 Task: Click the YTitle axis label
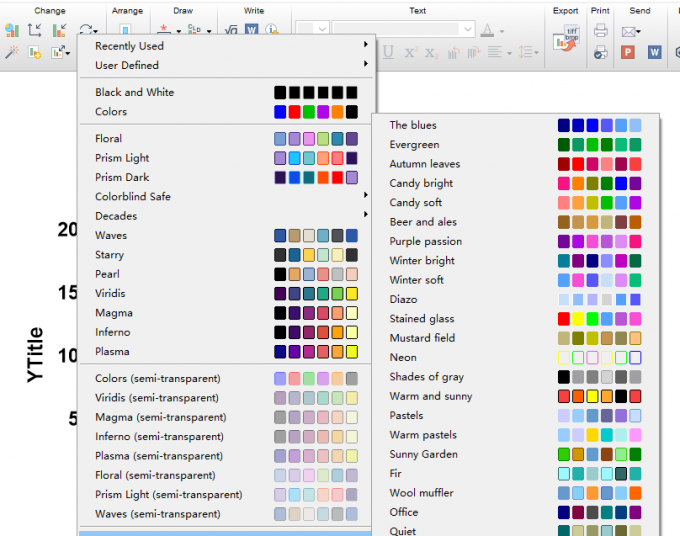pos(35,354)
